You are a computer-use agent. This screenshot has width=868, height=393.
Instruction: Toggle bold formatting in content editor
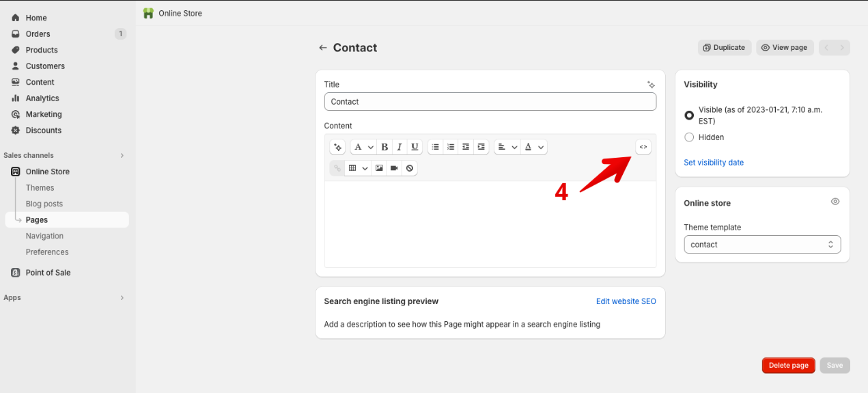pyautogui.click(x=384, y=147)
